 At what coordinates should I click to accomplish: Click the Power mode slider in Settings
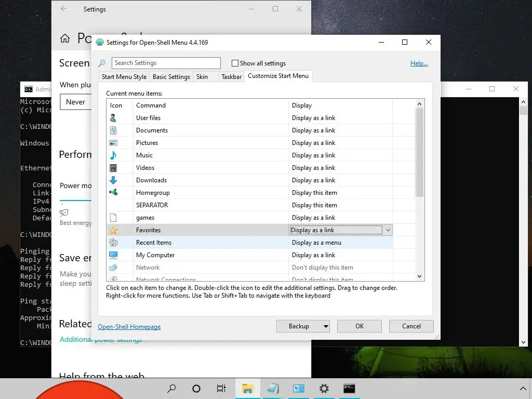(x=75, y=201)
